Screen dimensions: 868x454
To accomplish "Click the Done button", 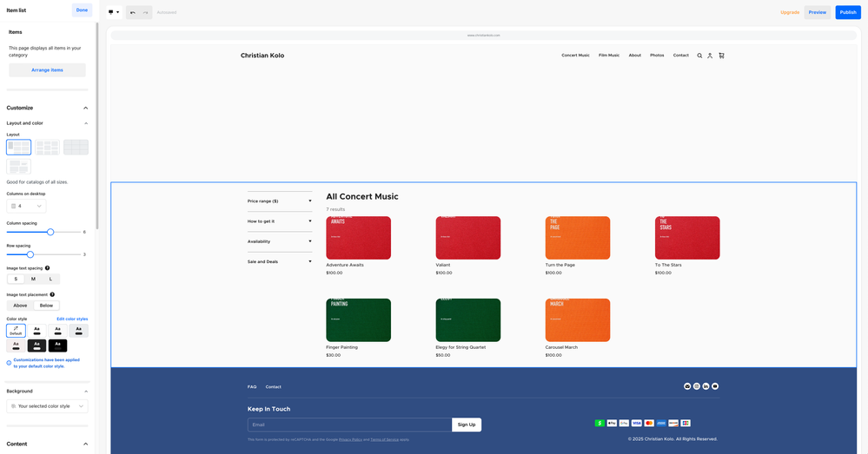I will (82, 10).
